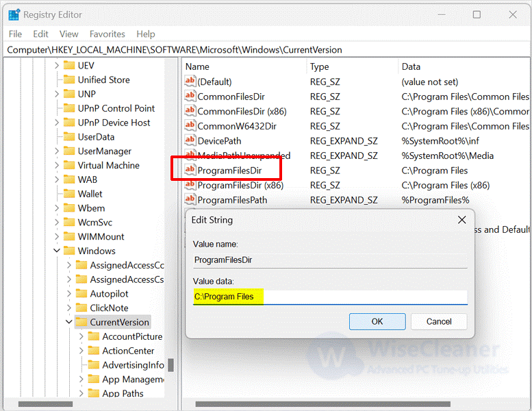Expand the UEV tree node

click(x=57, y=65)
